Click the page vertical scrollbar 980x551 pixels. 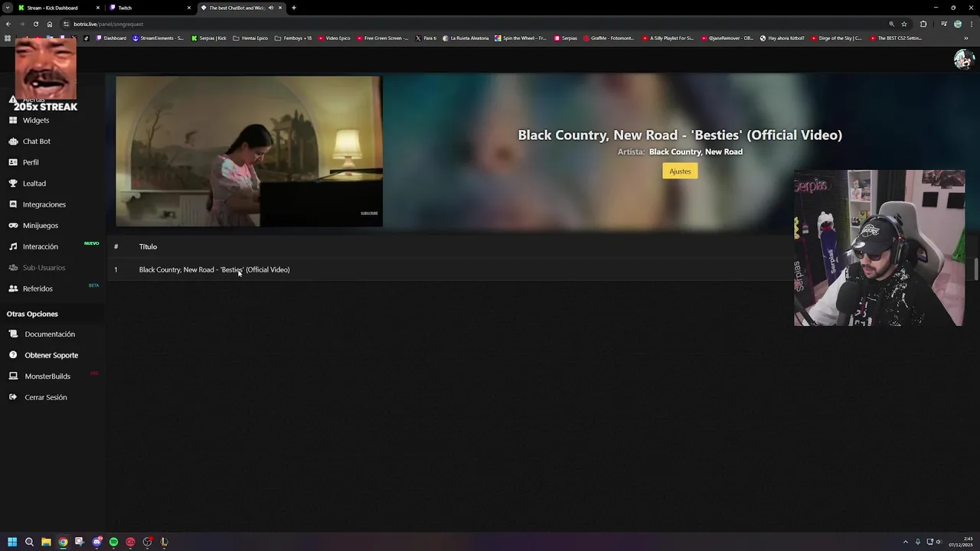coord(975,269)
